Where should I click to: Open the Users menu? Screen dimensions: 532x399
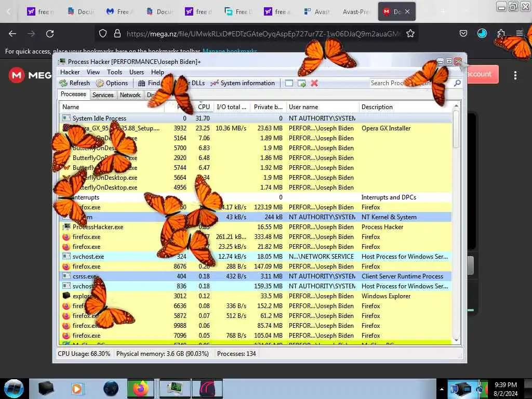tap(137, 72)
